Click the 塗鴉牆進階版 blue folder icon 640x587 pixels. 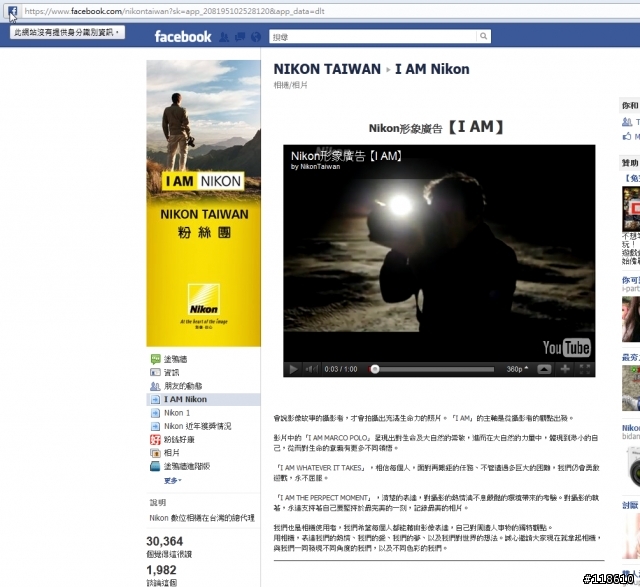(x=156, y=466)
